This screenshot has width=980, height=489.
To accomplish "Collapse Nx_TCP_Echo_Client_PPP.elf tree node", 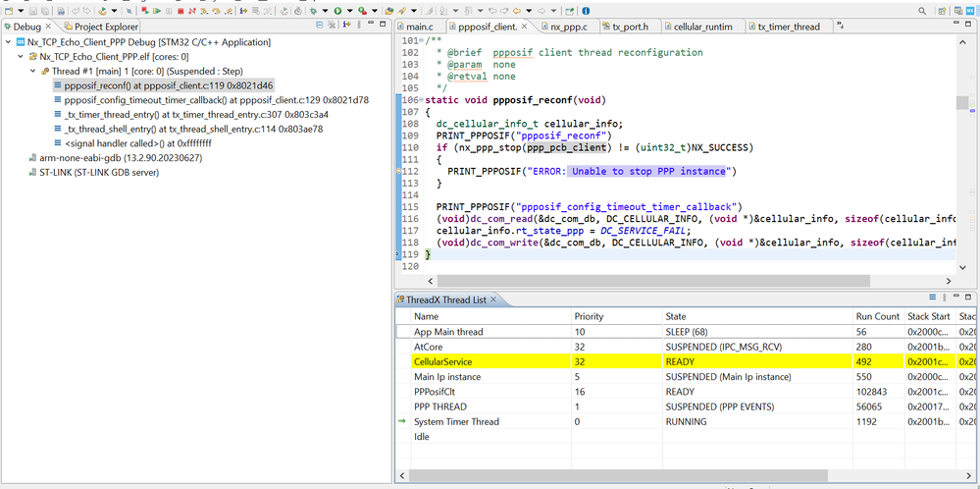I will (21, 57).
